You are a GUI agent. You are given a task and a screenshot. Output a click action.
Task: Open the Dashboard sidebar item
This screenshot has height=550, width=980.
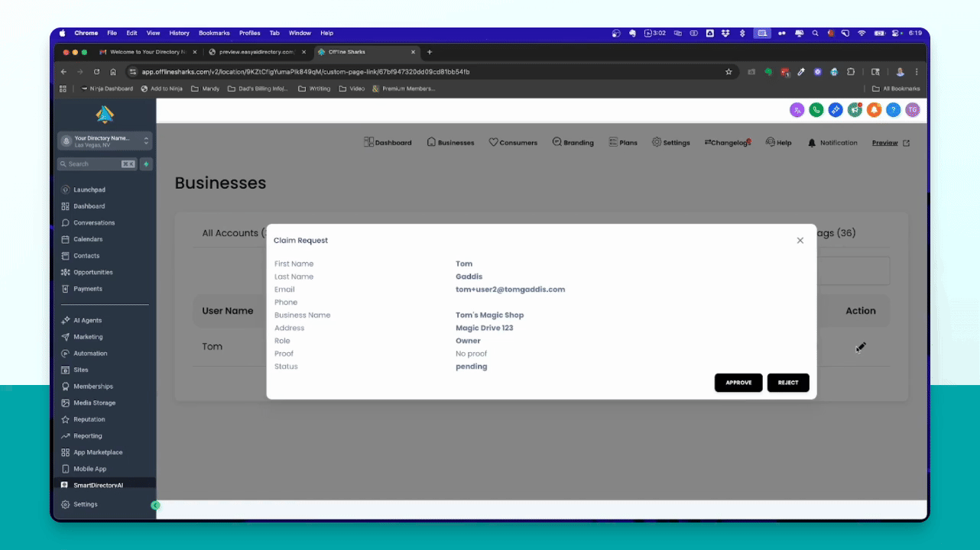point(89,206)
